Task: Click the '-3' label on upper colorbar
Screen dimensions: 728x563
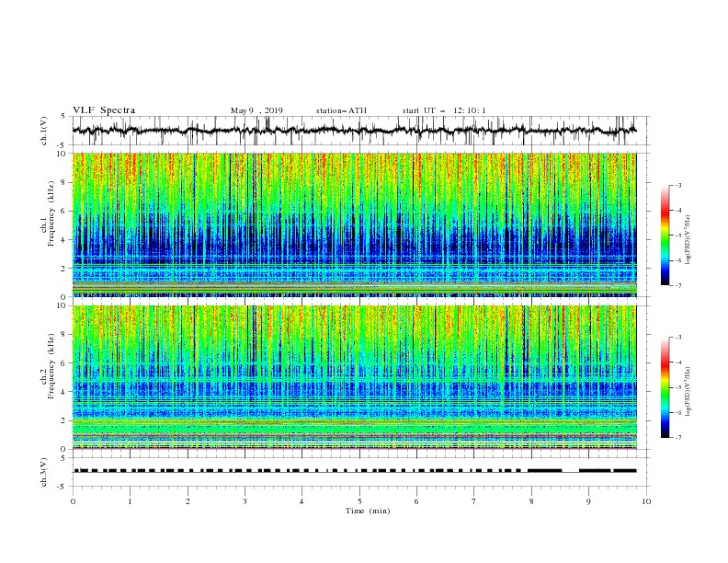Action: 677,185
